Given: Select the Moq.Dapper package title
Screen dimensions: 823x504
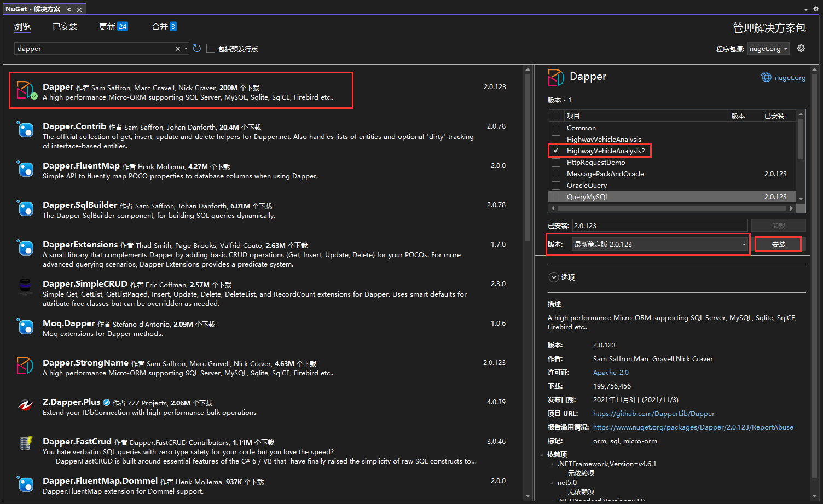Looking at the screenshot, I should pyautogui.click(x=69, y=323).
